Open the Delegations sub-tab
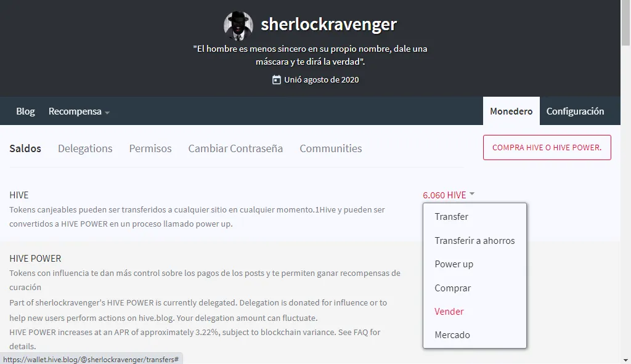The width and height of the screenshot is (631, 364). tap(85, 148)
